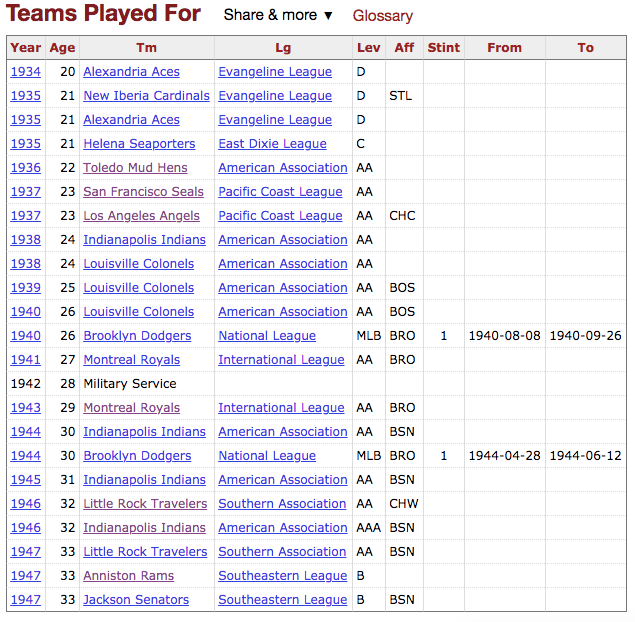The width and height of the screenshot is (635, 622).
Task: Open New Iberia Cardinals team page
Action: [x=146, y=96]
